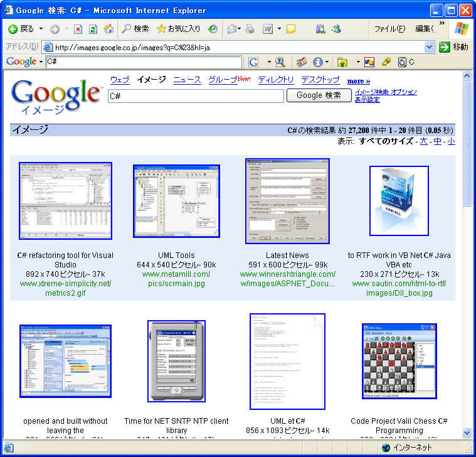The height and width of the screenshot is (457, 476).
Task: Open the Forward button history dropdown arrow
Action: click(x=66, y=29)
